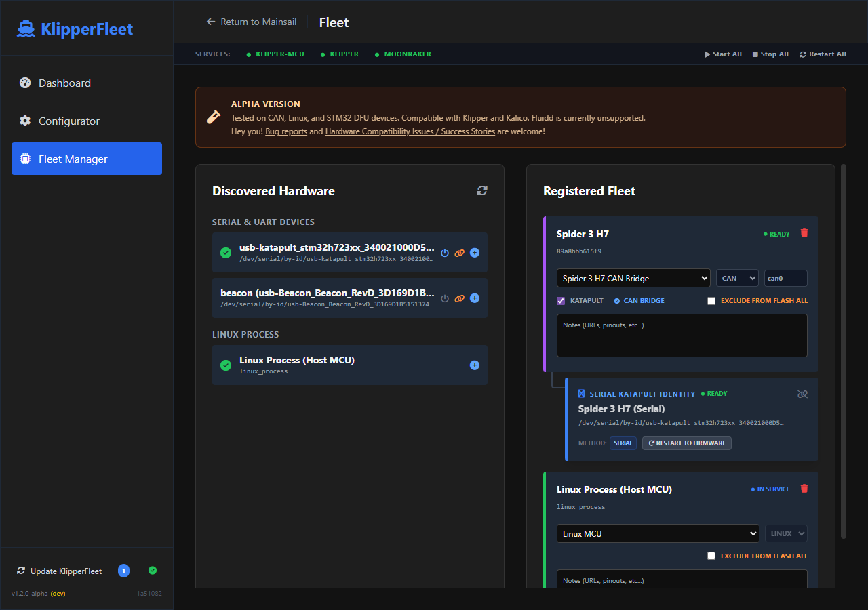Screen dimensions: 868x610
Task: Click the Serial Katapult Identity hourglass icon
Action: (581, 394)
